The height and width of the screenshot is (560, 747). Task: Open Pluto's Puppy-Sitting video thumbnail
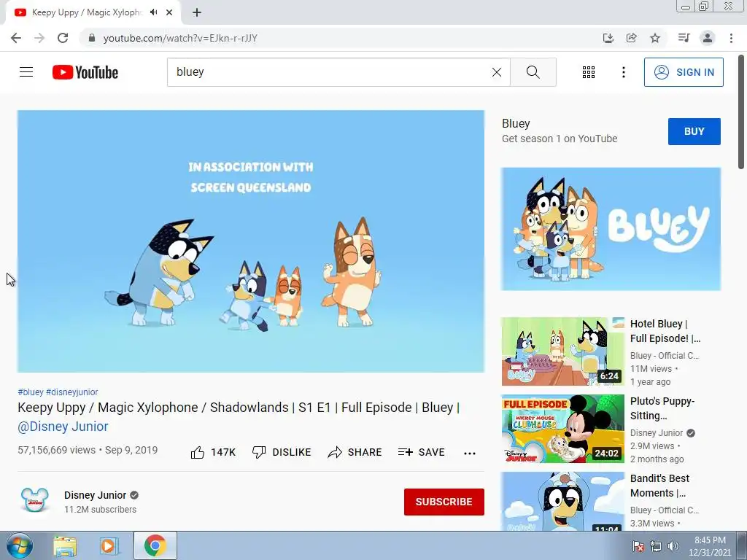(562, 429)
